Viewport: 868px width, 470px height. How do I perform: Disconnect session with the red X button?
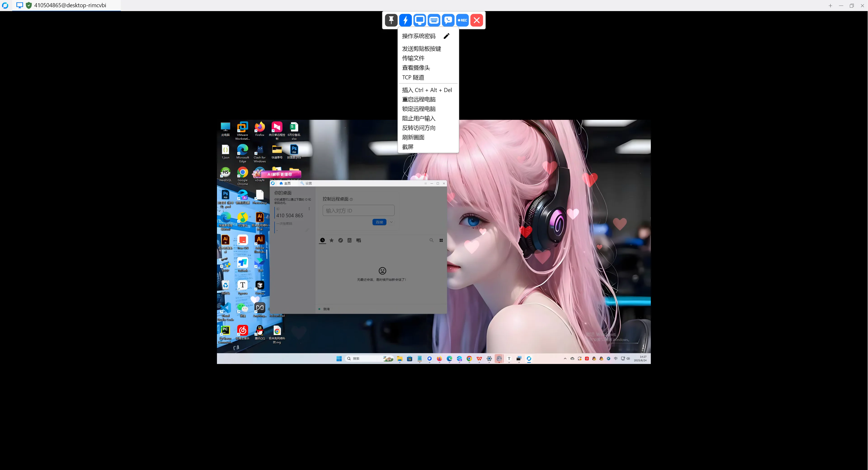477,20
